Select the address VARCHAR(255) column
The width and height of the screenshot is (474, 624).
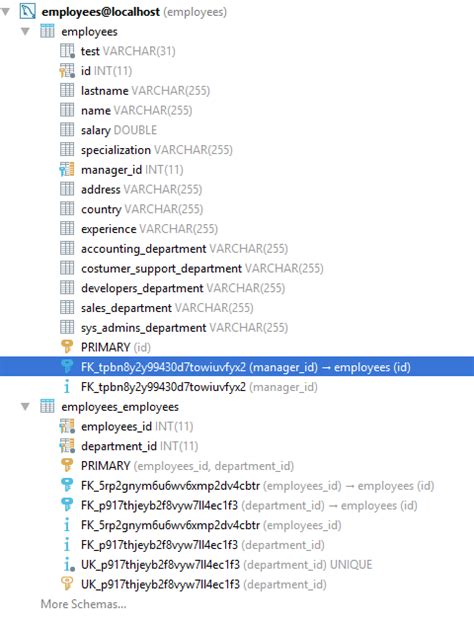(142, 189)
